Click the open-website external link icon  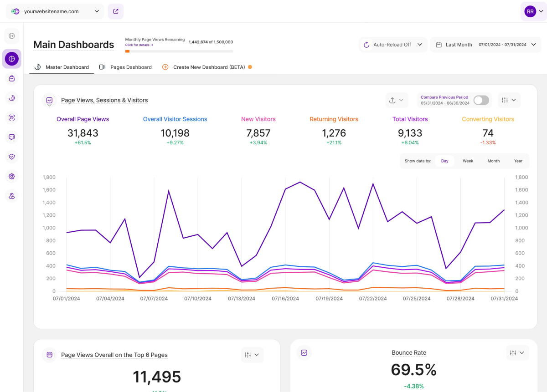pos(116,11)
